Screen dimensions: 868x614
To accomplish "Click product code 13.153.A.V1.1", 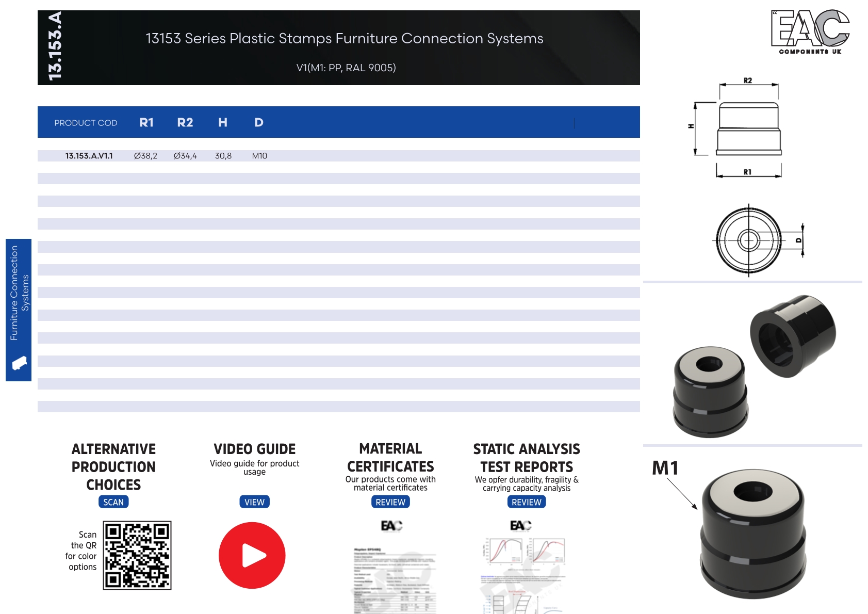I will coord(89,156).
